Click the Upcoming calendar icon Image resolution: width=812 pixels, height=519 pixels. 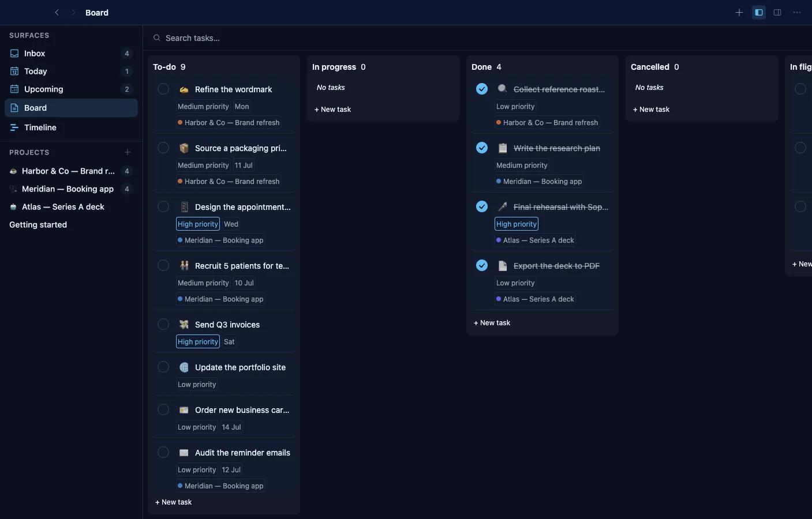point(14,89)
